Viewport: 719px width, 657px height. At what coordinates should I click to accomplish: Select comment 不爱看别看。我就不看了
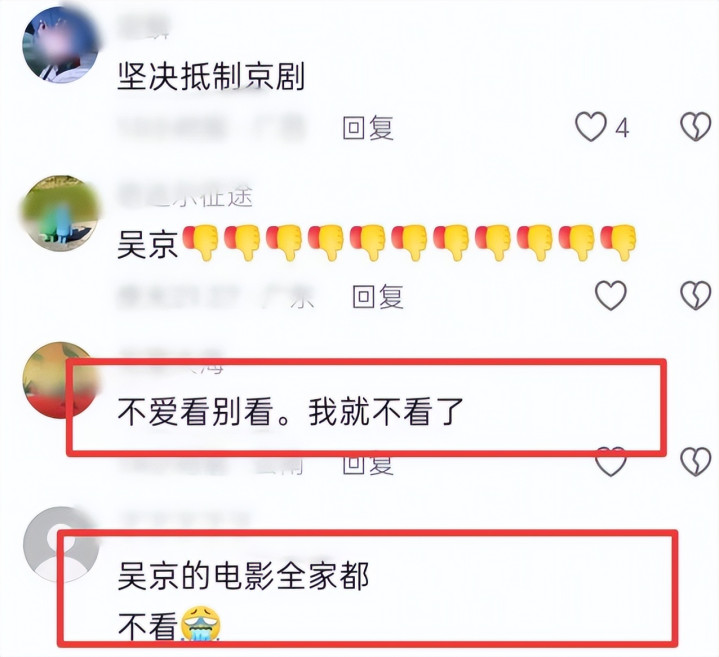coord(291,412)
